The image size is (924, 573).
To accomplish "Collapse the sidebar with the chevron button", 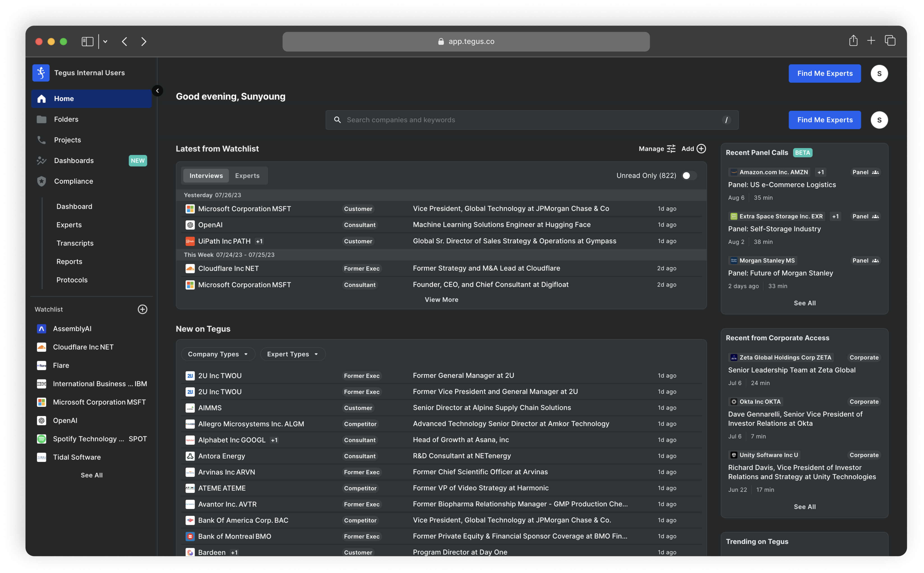I will click(157, 91).
